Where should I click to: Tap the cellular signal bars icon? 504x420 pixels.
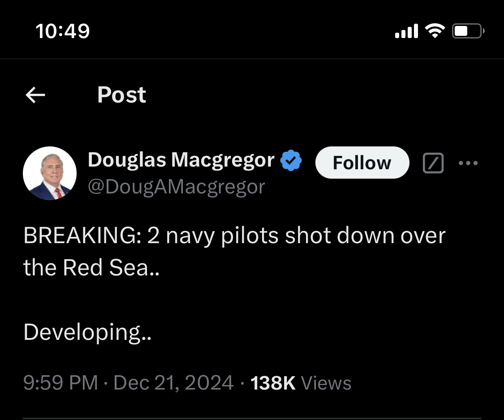point(406,31)
